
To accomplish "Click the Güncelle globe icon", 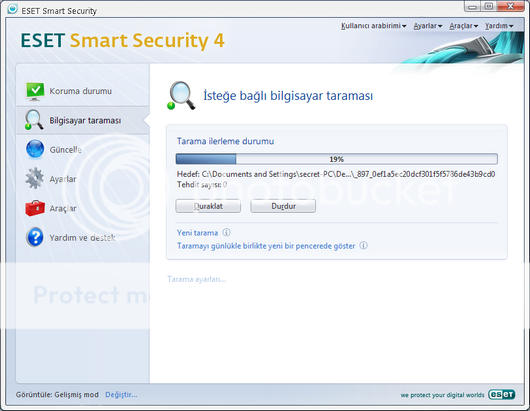I will [x=35, y=149].
